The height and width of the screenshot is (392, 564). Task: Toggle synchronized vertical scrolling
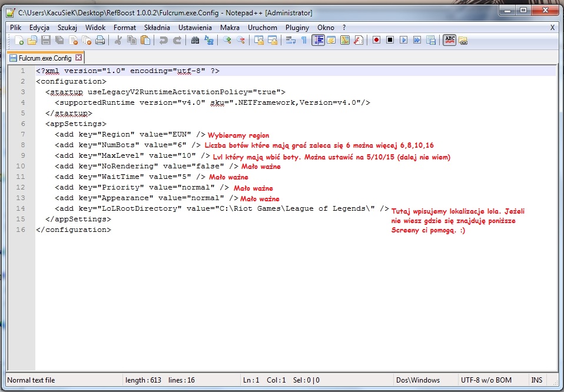(x=258, y=40)
